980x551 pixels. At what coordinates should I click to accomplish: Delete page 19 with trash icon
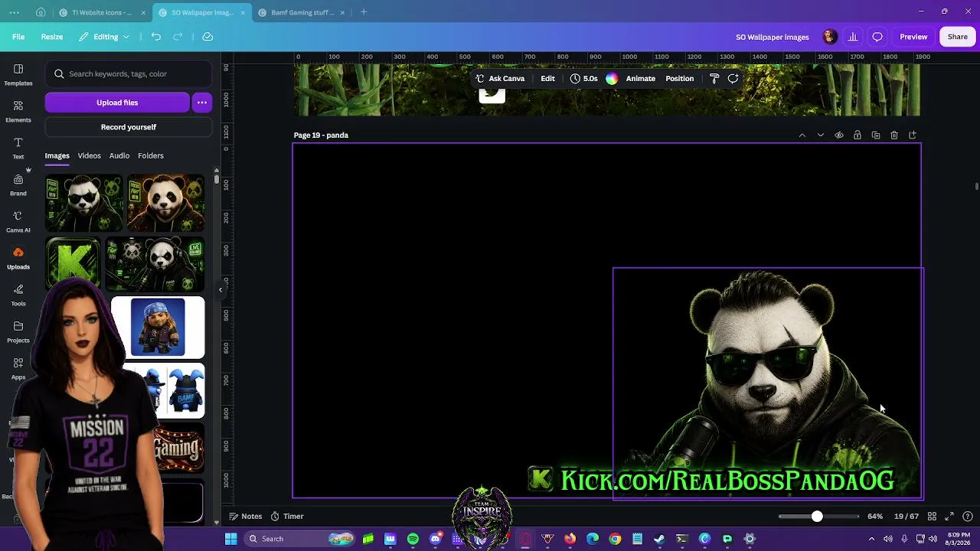coord(894,135)
